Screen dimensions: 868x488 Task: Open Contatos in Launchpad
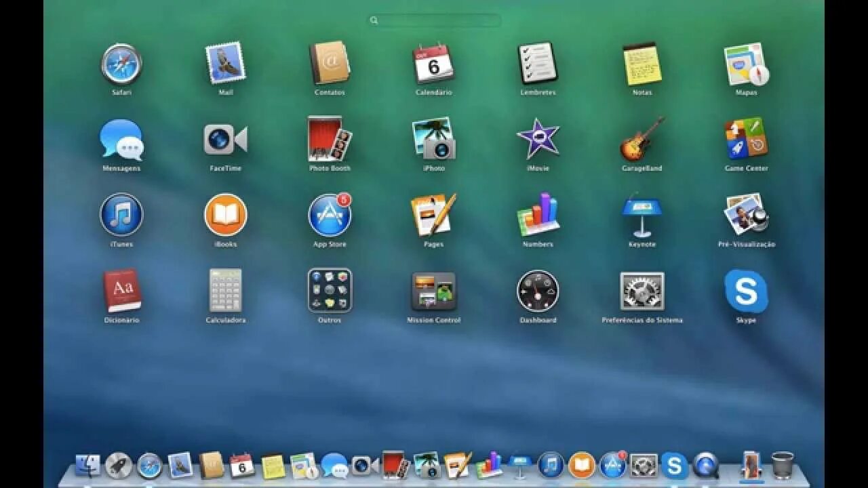[x=330, y=64]
